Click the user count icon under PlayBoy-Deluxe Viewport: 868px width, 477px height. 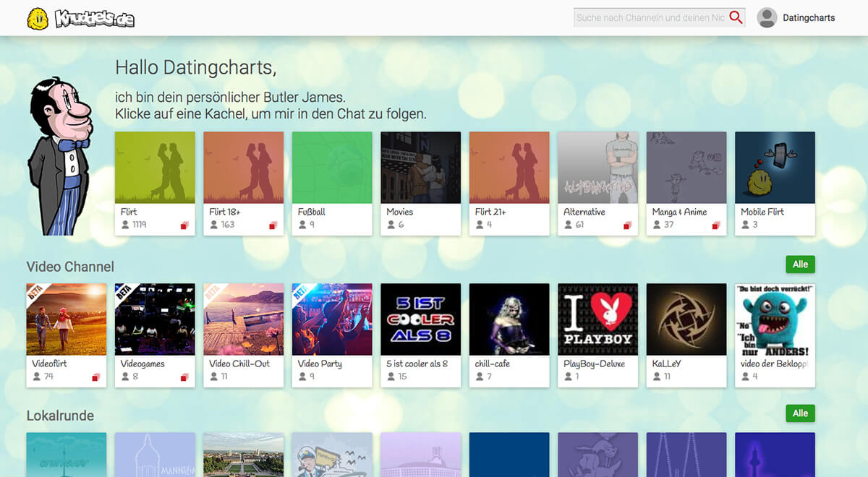pyautogui.click(x=568, y=377)
